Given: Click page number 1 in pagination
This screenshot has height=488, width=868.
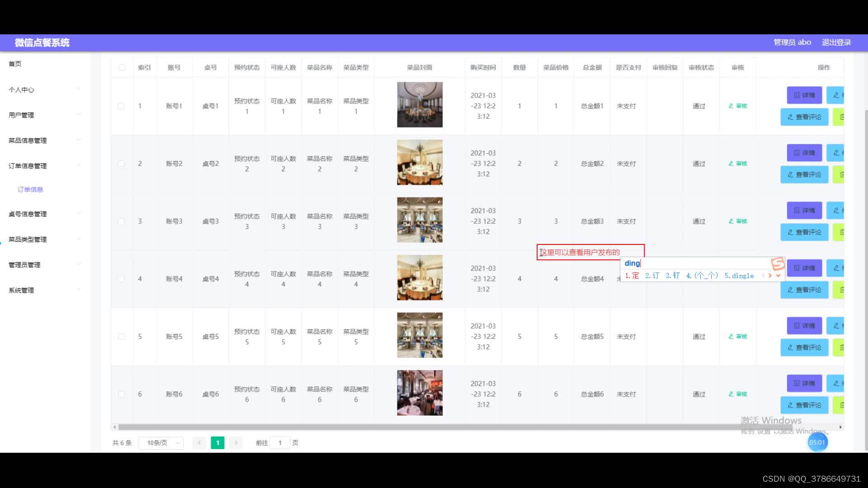Looking at the screenshot, I should click(x=217, y=443).
